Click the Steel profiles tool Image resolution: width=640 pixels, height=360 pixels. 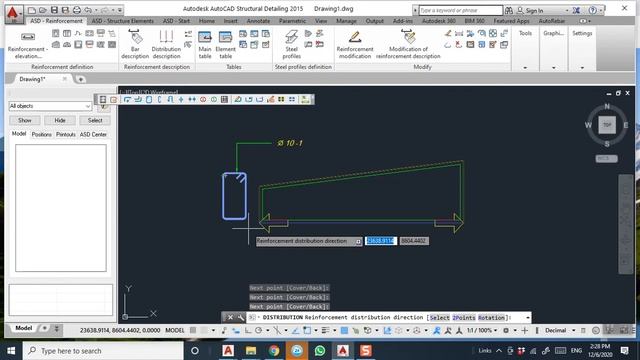tap(291, 44)
